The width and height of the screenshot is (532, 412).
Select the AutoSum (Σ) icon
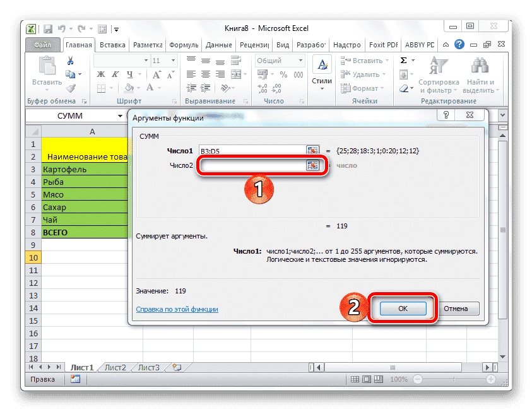coord(404,61)
